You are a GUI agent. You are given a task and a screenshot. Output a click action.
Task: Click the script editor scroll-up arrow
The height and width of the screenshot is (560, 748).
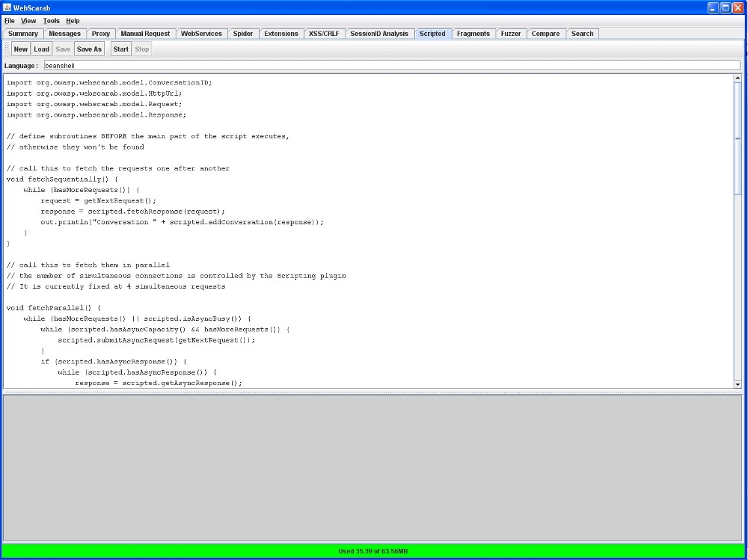(738, 79)
